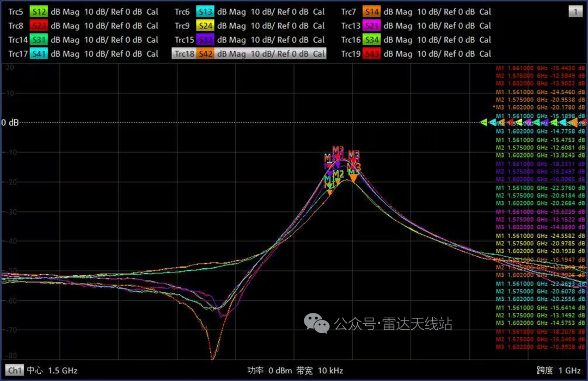Viewport: 588px width, 381px height.
Task: Select the S14 orange color swatch
Action: point(372,12)
